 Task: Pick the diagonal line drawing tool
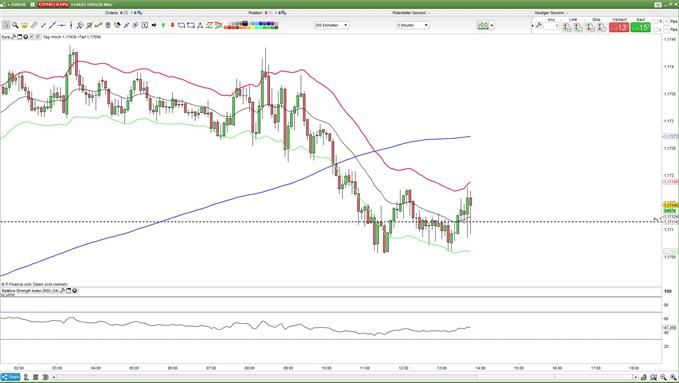pyautogui.click(x=52, y=25)
